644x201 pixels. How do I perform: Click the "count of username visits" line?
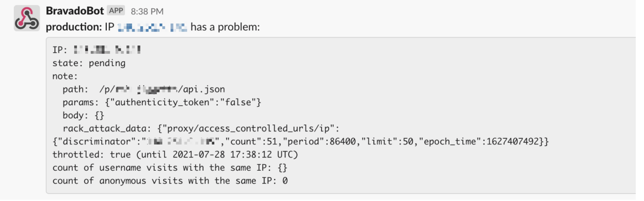162,168
